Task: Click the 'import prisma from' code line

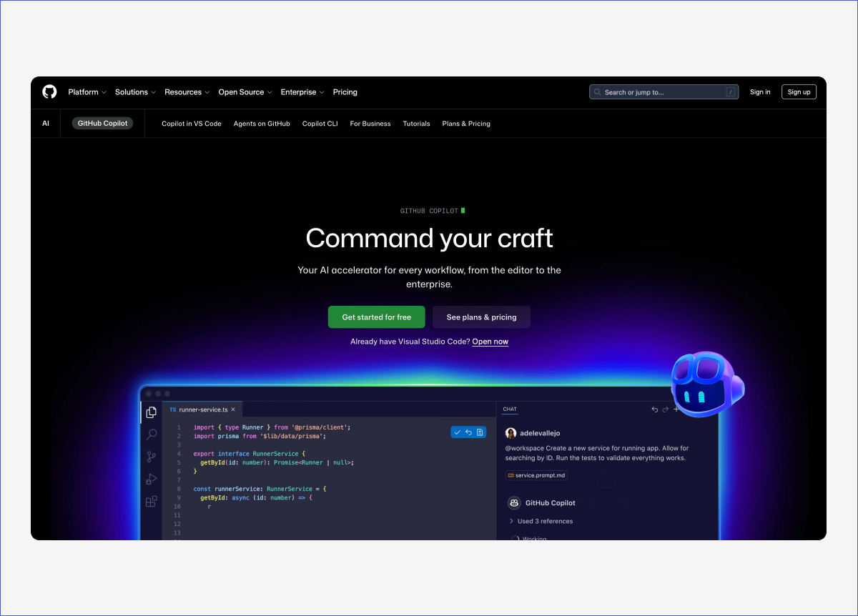Action: [x=260, y=436]
